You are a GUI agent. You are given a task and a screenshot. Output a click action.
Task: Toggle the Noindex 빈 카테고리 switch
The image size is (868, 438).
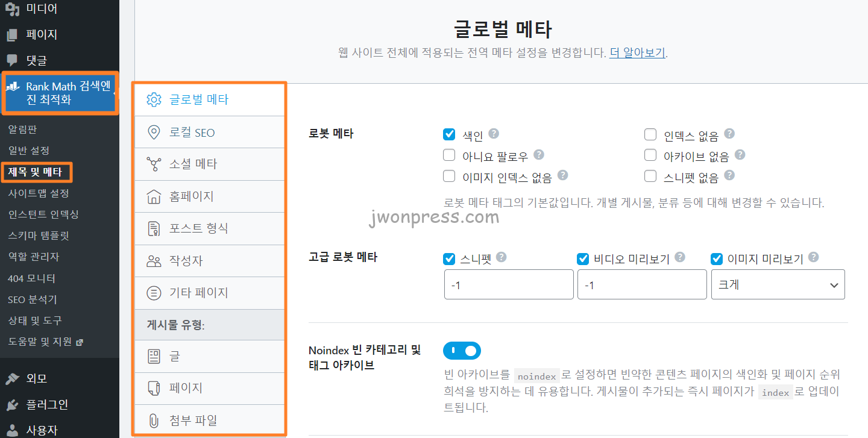(x=462, y=351)
